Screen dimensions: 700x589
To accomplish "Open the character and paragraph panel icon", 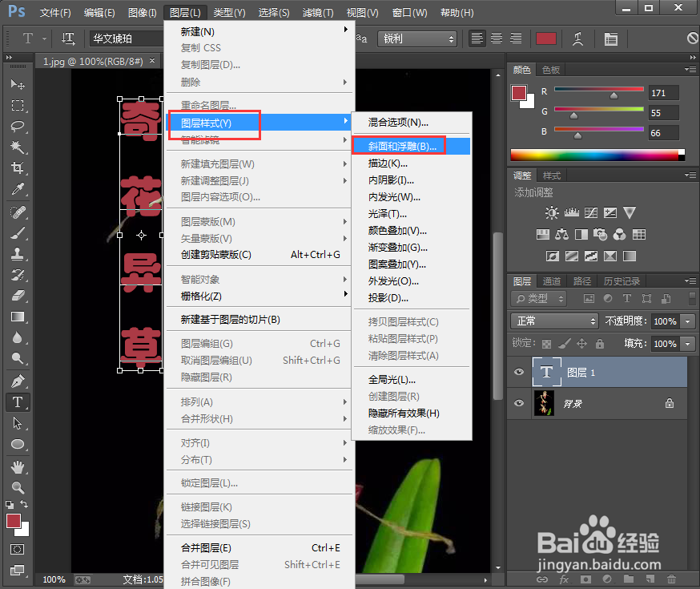I will (x=611, y=38).
